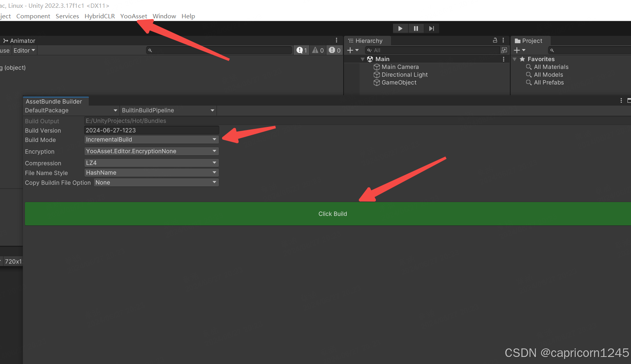Select All Models in Favorites
631x364 pixels.
548,75
